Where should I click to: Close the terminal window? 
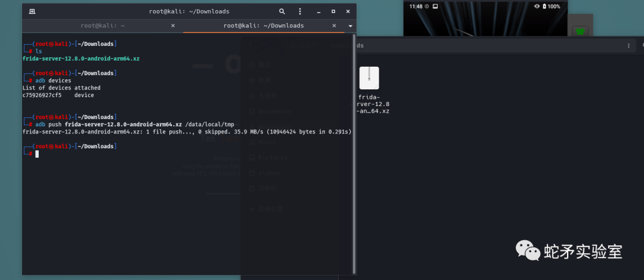348,11
